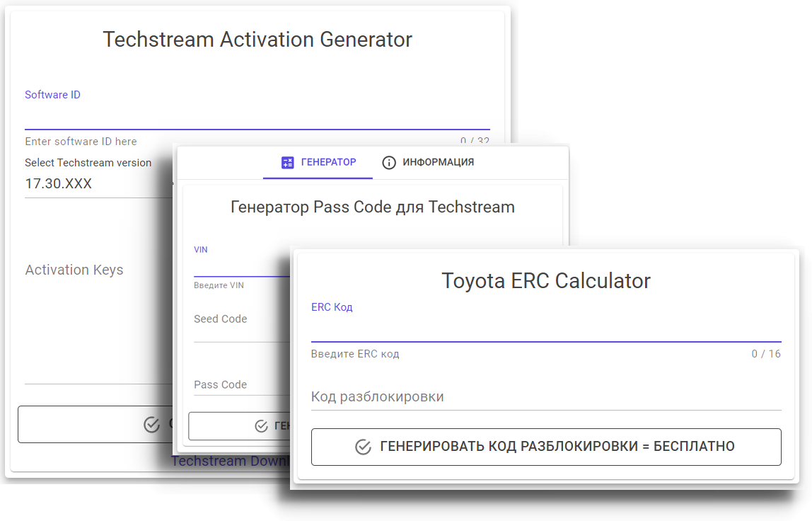Click the 'Enter software ID here' hint text
The width and height of the screenshot is (812, 521).
point(81,142)
